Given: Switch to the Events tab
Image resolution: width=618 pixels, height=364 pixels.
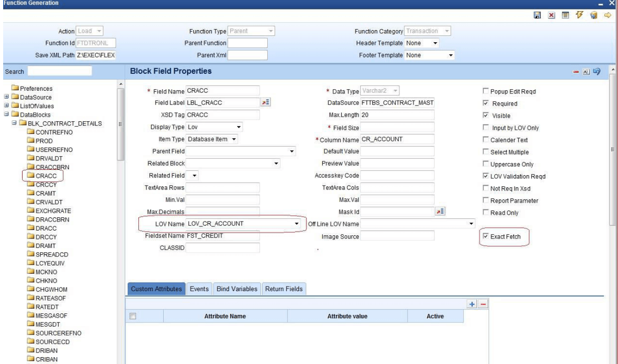Looking at the screenshot, I should [199, 289].
